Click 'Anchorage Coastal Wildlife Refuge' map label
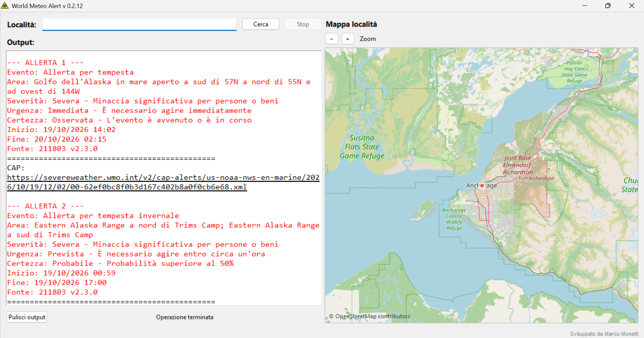The width and height of the screenshot is (644, 338). point(454,219)
